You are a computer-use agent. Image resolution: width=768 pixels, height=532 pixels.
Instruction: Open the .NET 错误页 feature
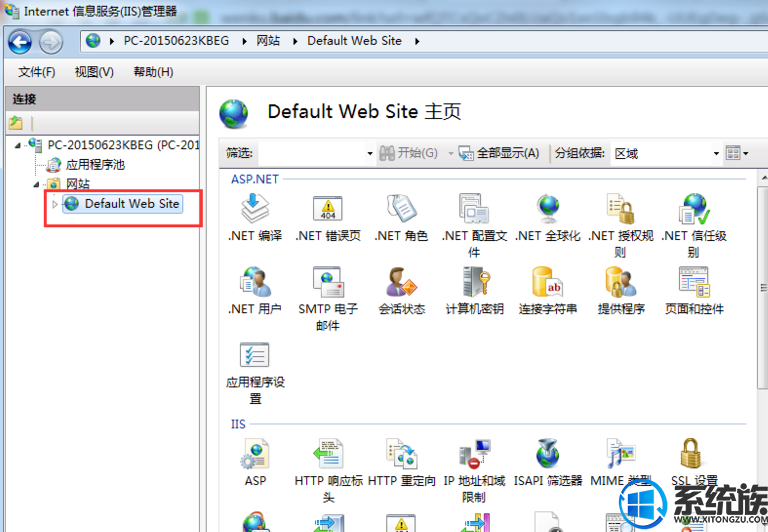point(328,218)
